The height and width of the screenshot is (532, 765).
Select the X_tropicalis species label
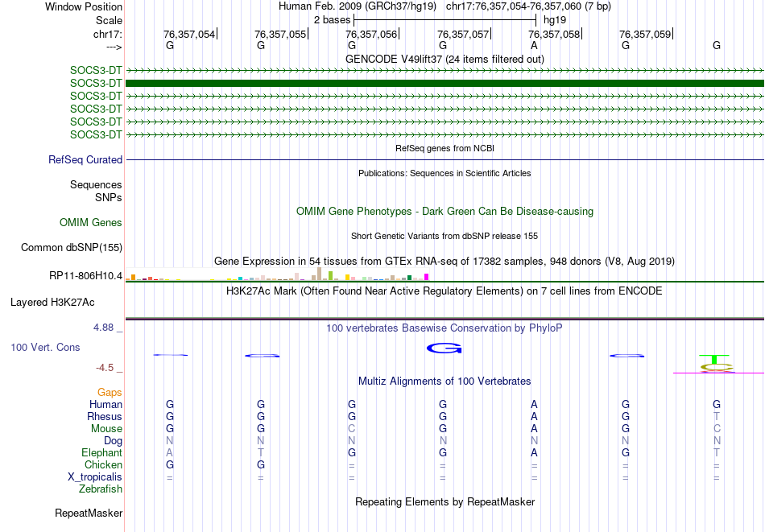tap(95, 477)
